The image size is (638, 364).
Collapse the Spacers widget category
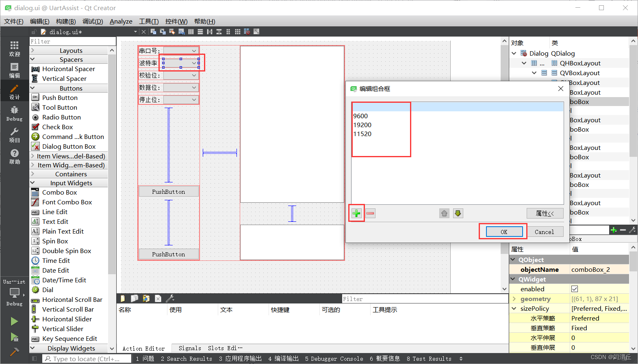tap(33, 59)
